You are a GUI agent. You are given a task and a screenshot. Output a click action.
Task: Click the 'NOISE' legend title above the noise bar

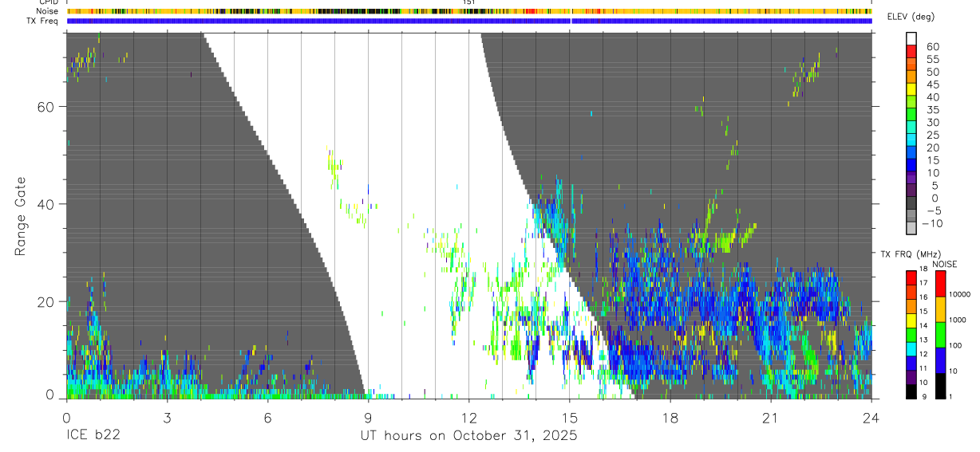point(945,264)
